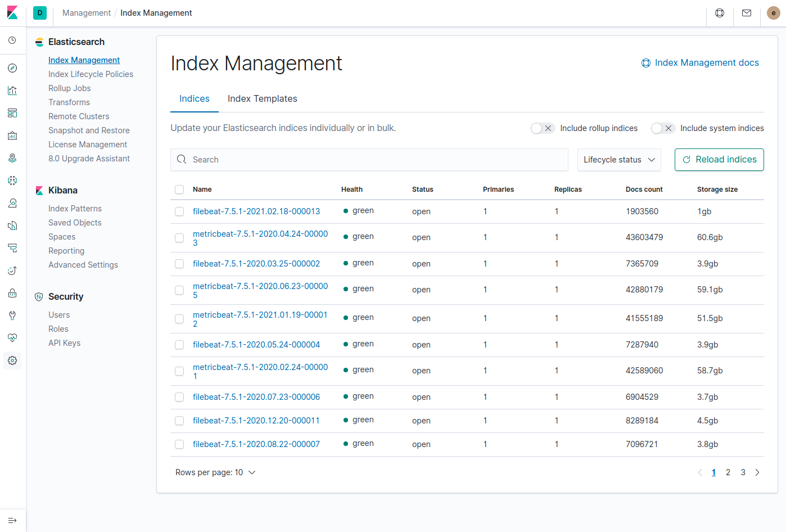Check the select-all indices checkbox
Screen dimensions: 786x532
click(179, 190)
